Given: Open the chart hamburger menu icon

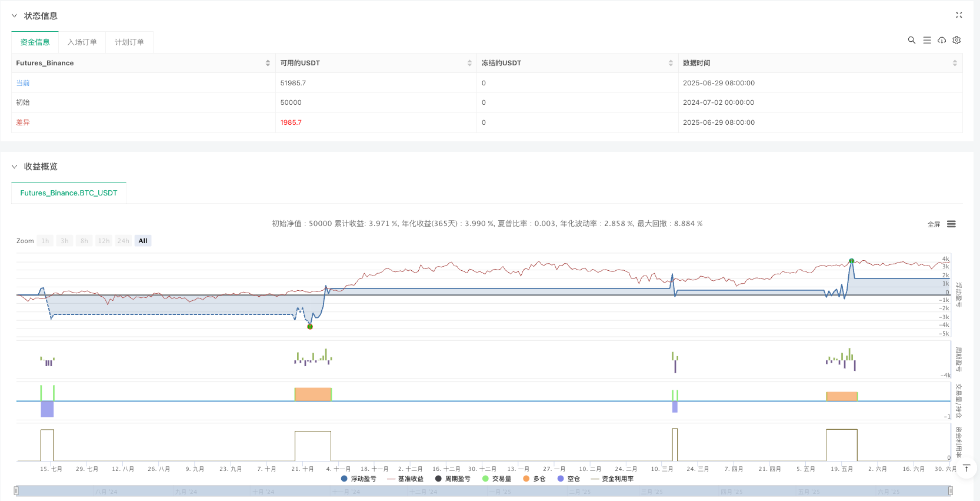Looking at the screenshot, I should (x=951, y=224).
